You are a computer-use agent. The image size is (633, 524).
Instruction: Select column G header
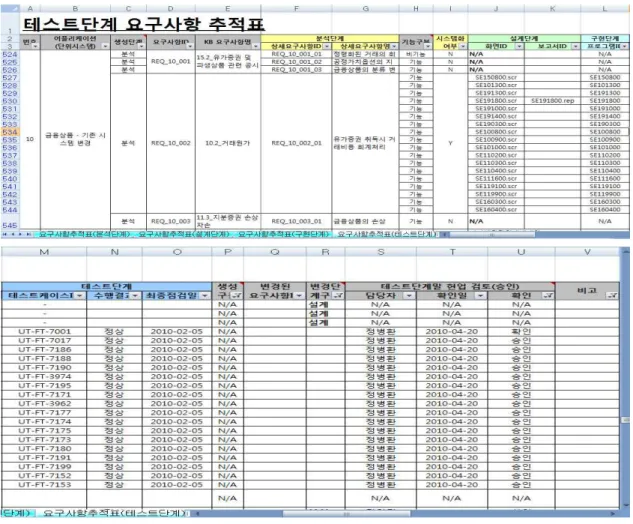(365, 8)
